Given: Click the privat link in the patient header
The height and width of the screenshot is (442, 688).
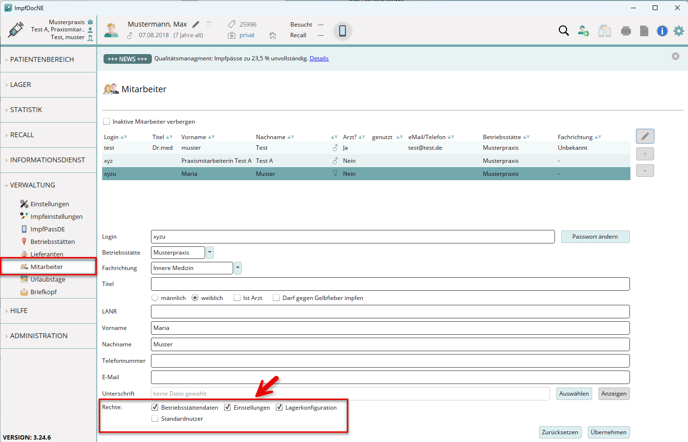Looking at the screenshot, I should click(247, 35).
